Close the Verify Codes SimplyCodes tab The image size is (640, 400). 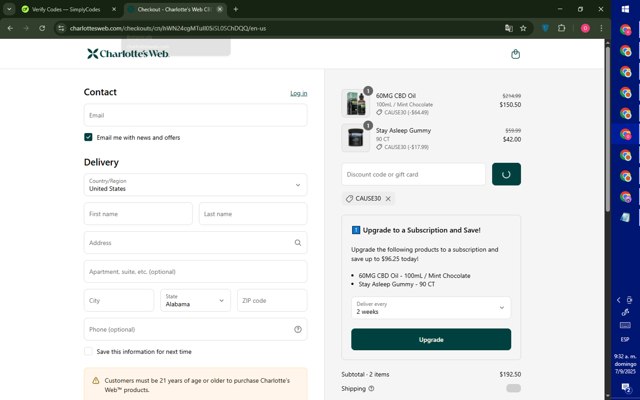point(114,9)
